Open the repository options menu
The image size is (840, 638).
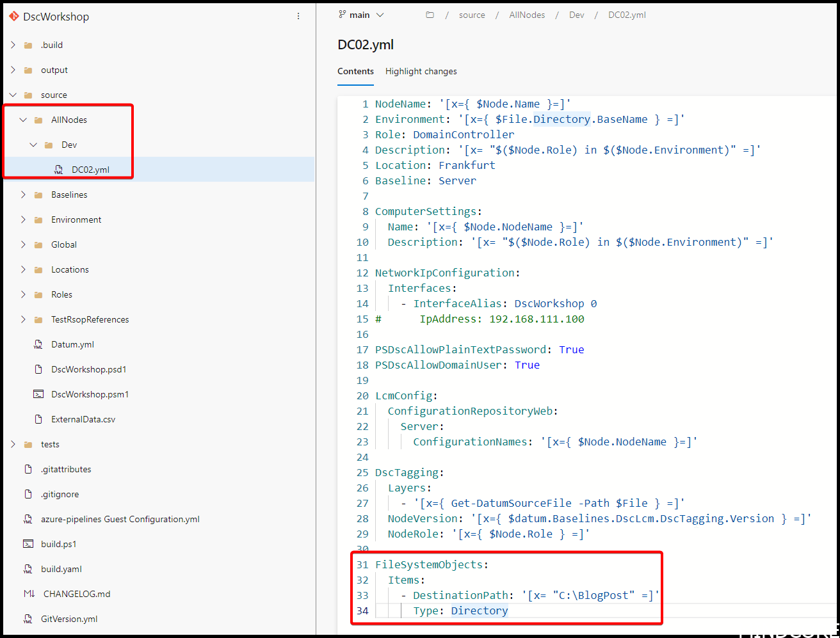tap(298, 16)
